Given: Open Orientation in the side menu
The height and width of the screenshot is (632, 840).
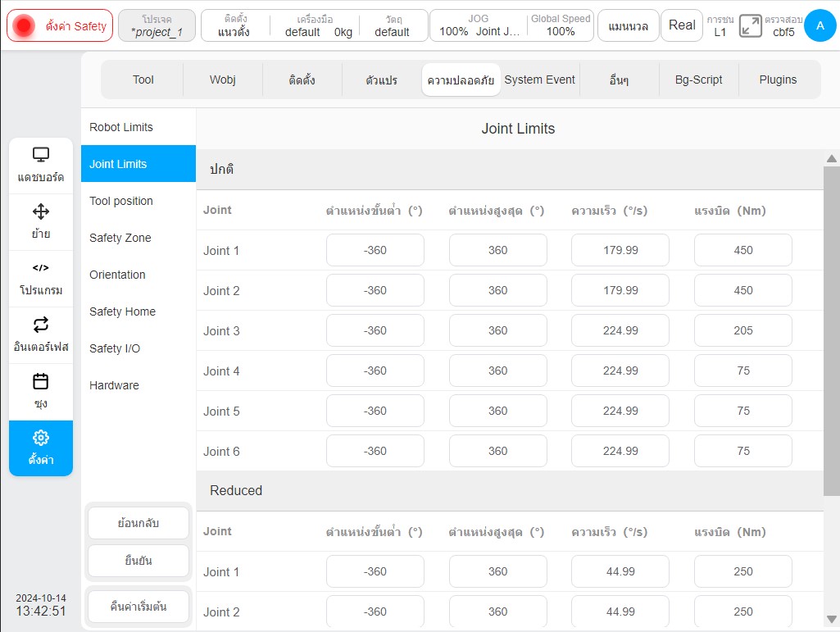Looking at the screenshot, I should pos(138,275).
